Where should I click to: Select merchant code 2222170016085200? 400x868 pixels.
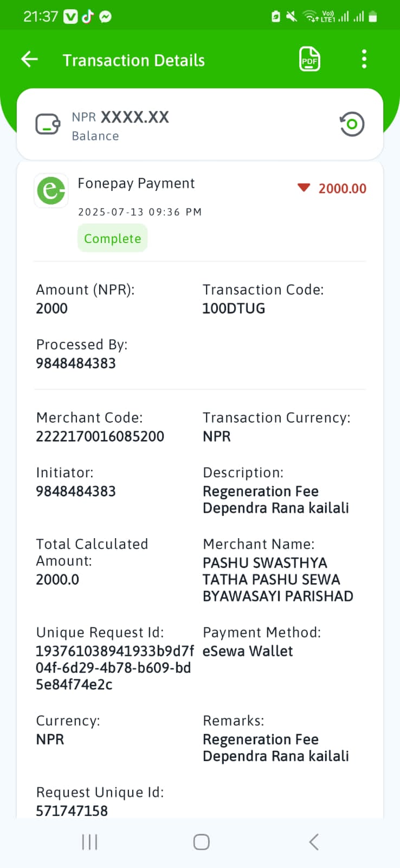coord(100,437)
